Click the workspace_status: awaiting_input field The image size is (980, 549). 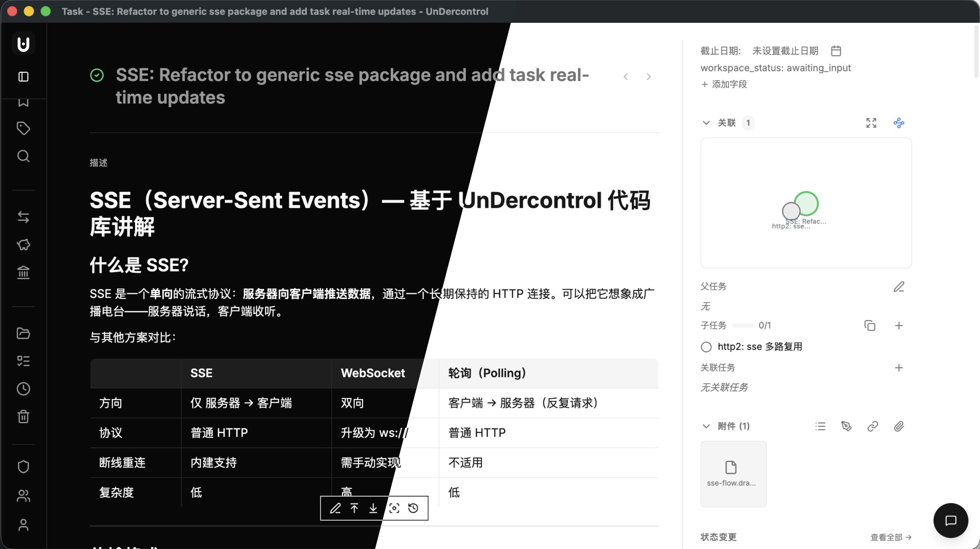(776, 68)
